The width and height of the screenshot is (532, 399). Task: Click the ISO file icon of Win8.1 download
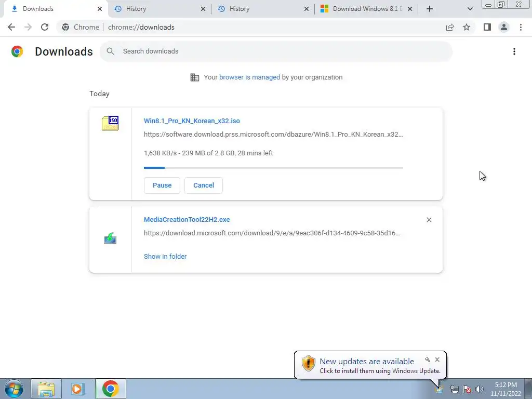tap(110, 123)
